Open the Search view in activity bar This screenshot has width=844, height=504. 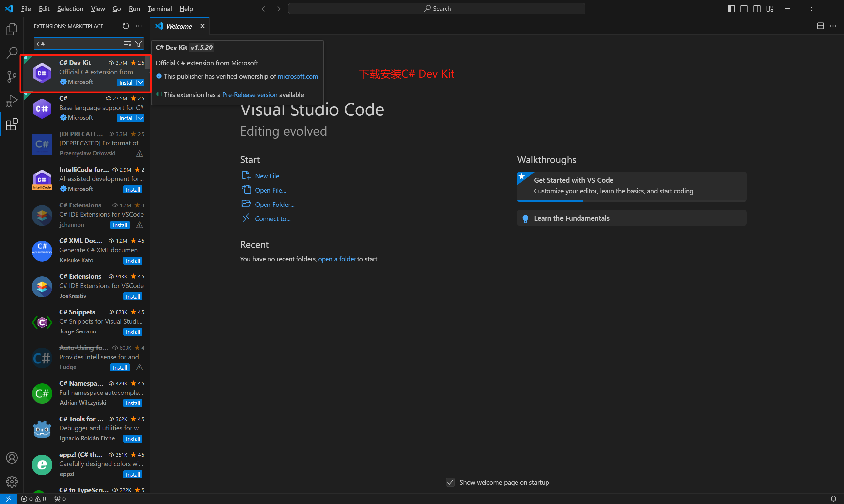(x=12, y=53)
